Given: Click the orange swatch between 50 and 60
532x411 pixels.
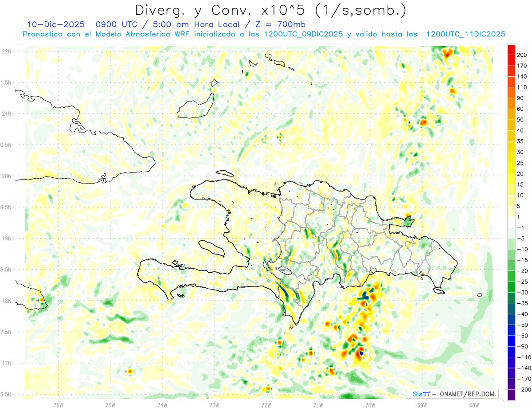Looking at the screenshot, I should [511, 114].
